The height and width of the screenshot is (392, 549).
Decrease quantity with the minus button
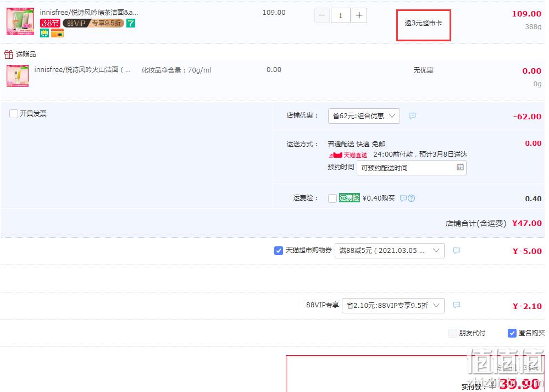pyautogui.click(x=322, y=15)
